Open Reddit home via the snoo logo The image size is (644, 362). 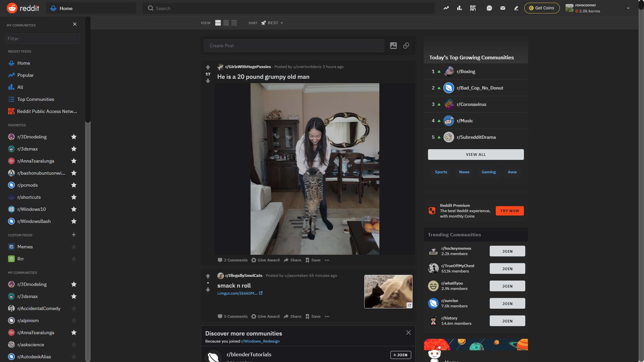pos(12,8)
